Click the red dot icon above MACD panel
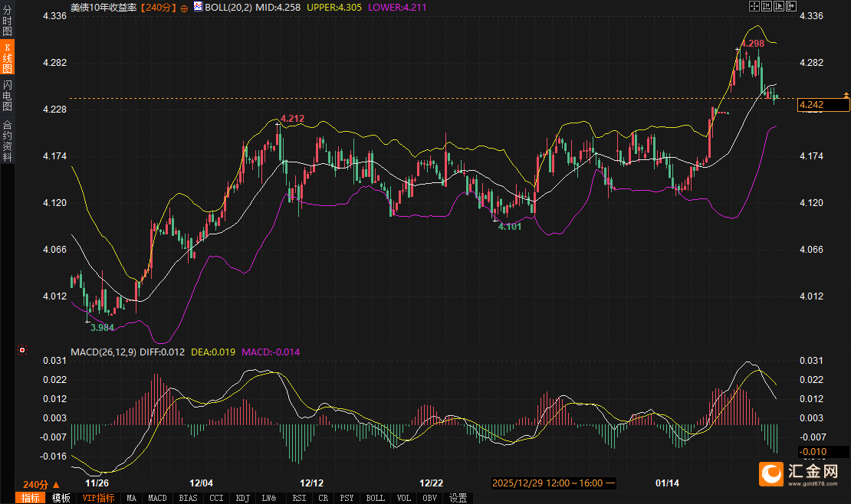851x504 pixels. (x=22, y=350)
